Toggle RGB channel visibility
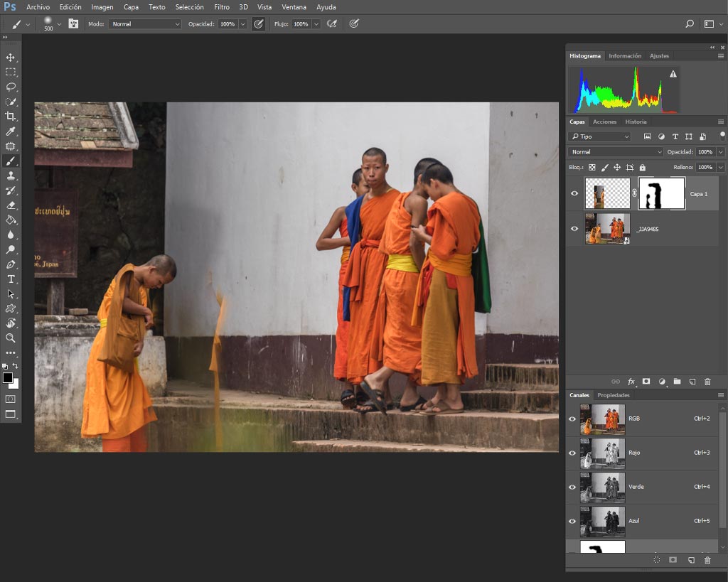 572,419
